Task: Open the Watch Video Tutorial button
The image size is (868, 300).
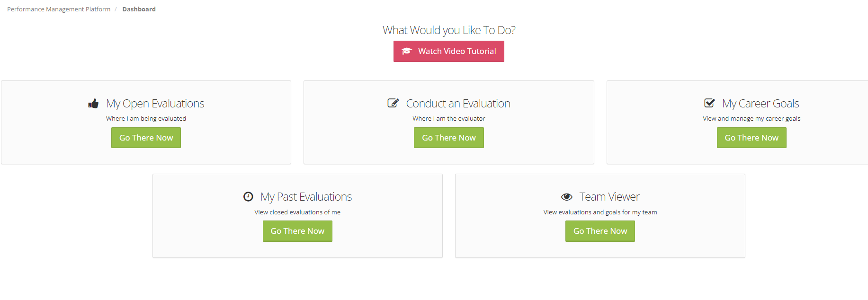Action: click(448, 51)
